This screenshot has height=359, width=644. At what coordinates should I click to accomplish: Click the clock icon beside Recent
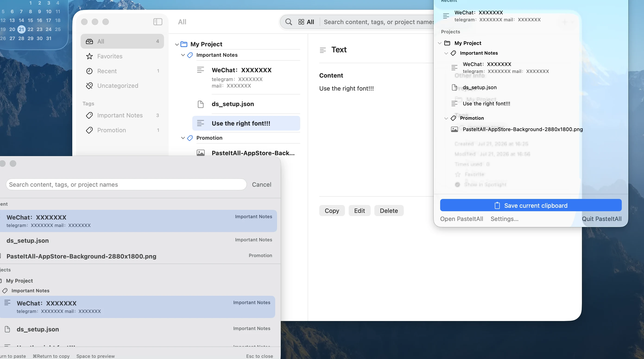89,71
